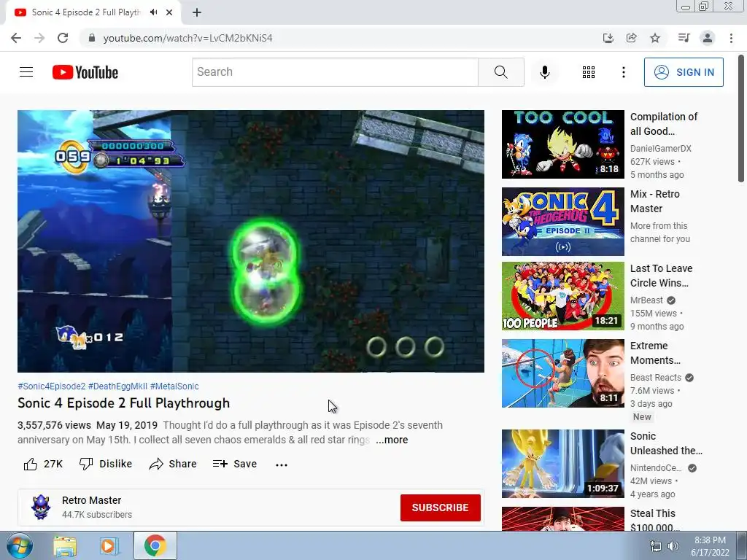The height and width of the screenshot is (560, 747).
Task: Click the video player to pause
Action: tap(251, 241)
